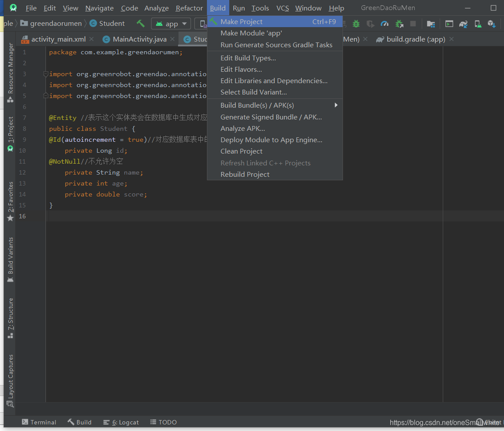The image size is (504, 431).
Task: Select Rebuild Project from Build menu
Action: click(275, 174)
